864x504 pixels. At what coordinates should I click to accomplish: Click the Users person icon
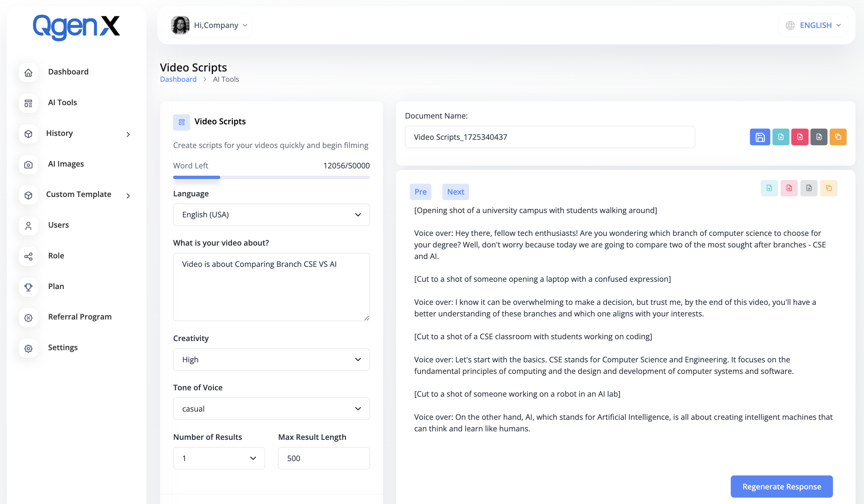[29, 226]
